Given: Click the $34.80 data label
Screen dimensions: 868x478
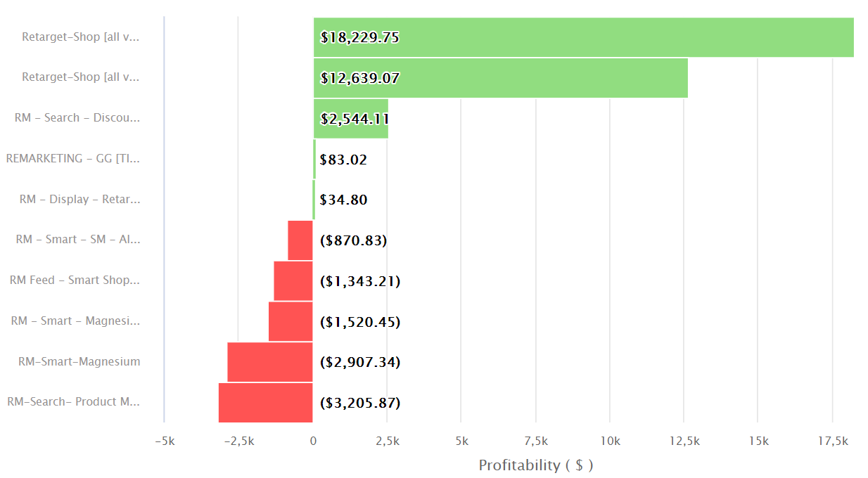Looking at the screenshot, I should click(343, 200).
